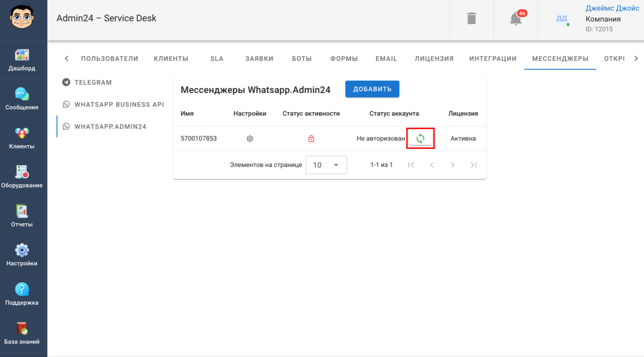Open Поддержка help section
The height and width of the screenshot is (357, 644).
coord(22,294)
